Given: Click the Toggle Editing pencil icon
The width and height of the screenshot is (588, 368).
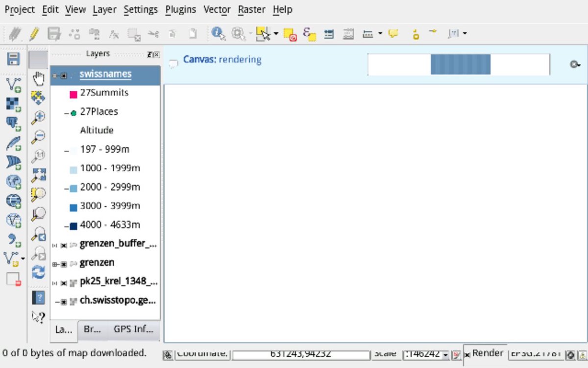Looking at the screenshot, I should click(34, 34).
